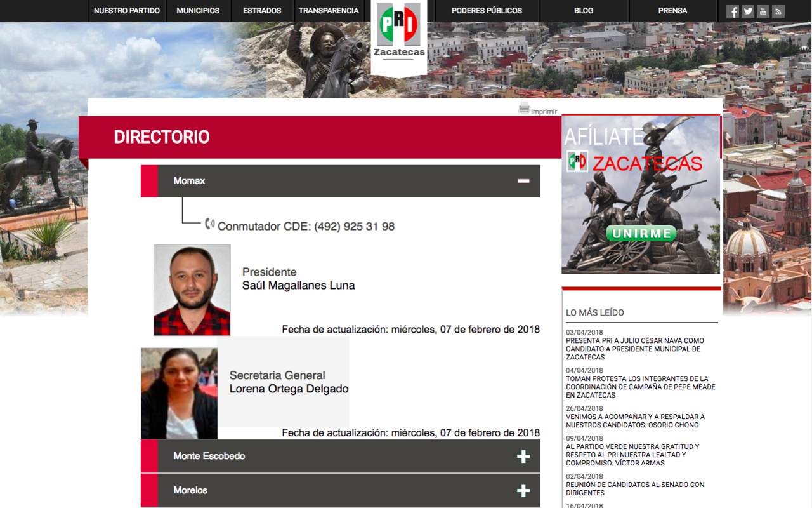Screen dimensions: 812x508
Task: Open article about Julio César Nava candidacy
Action: (634, 349)
